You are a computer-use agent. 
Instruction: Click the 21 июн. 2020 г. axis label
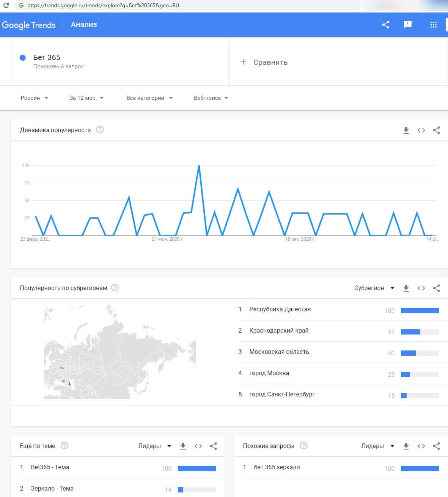pos(167,239)
